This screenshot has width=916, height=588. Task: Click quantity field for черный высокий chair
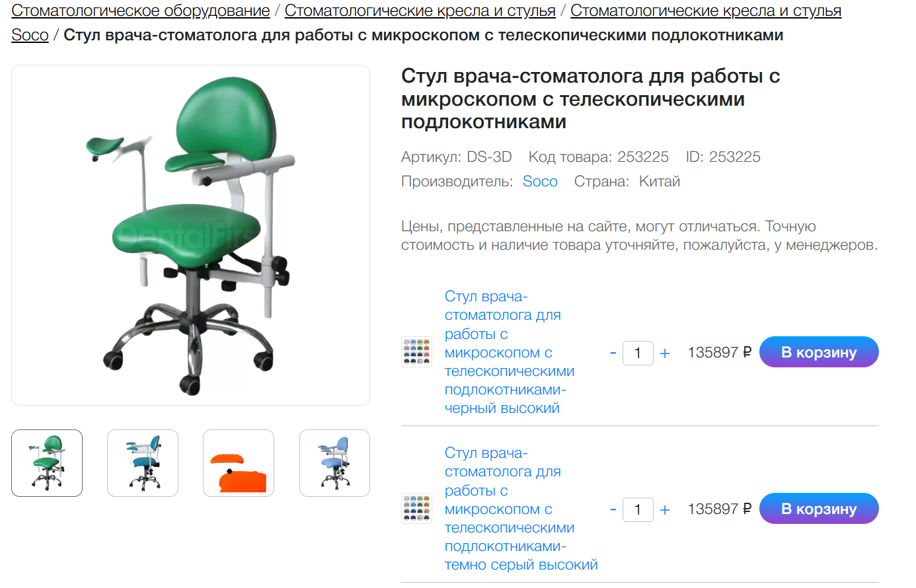(x=638, y=353)
